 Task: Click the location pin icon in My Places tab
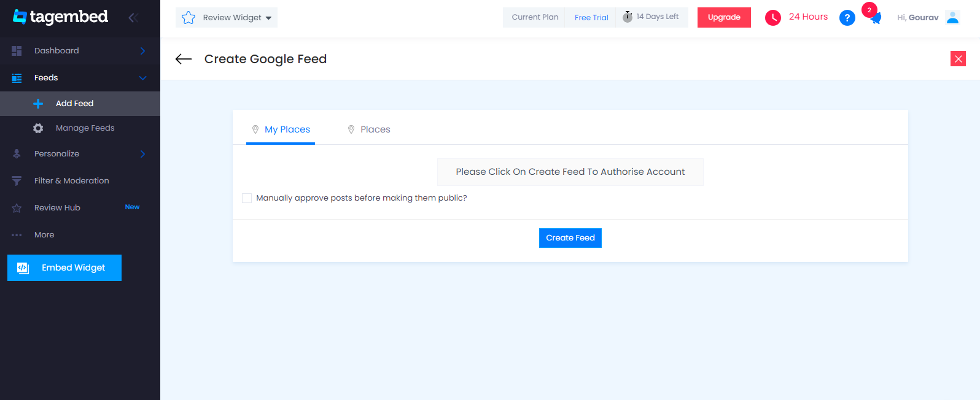point(255,129)
